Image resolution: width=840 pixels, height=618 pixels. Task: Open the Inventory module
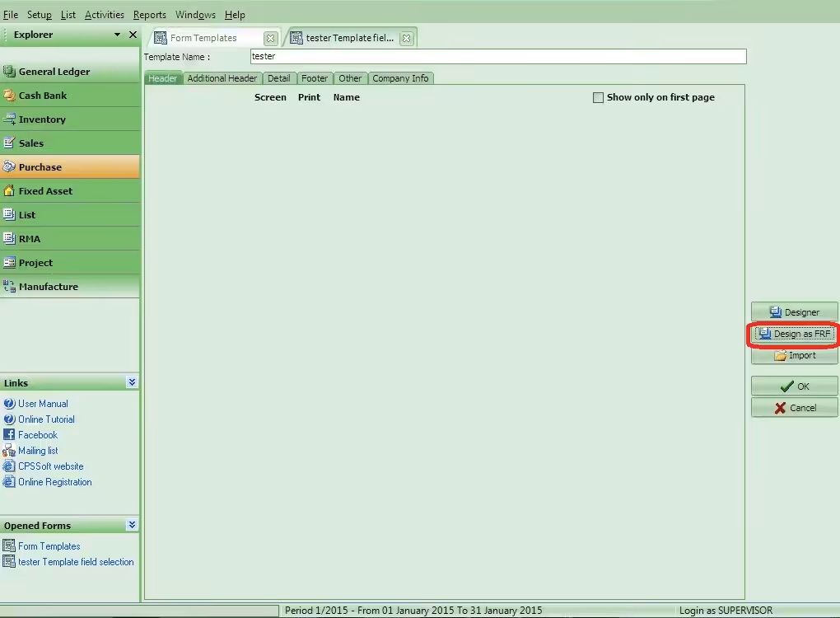(70, 119)
